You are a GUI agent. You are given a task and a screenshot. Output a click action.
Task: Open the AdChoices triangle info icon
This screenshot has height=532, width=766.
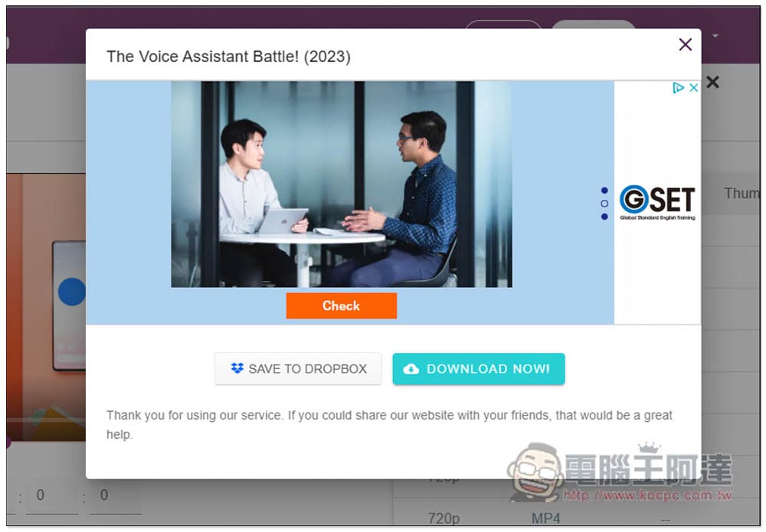678,87
